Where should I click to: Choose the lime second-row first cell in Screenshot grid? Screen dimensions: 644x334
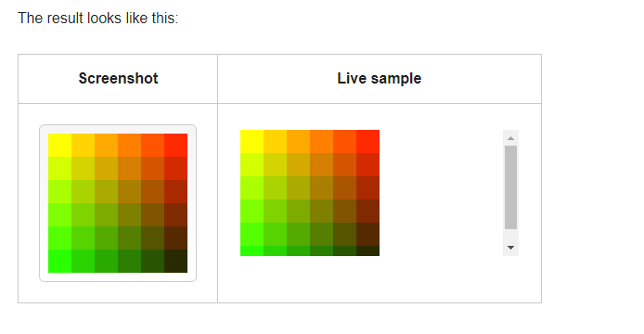pos(60,169)
